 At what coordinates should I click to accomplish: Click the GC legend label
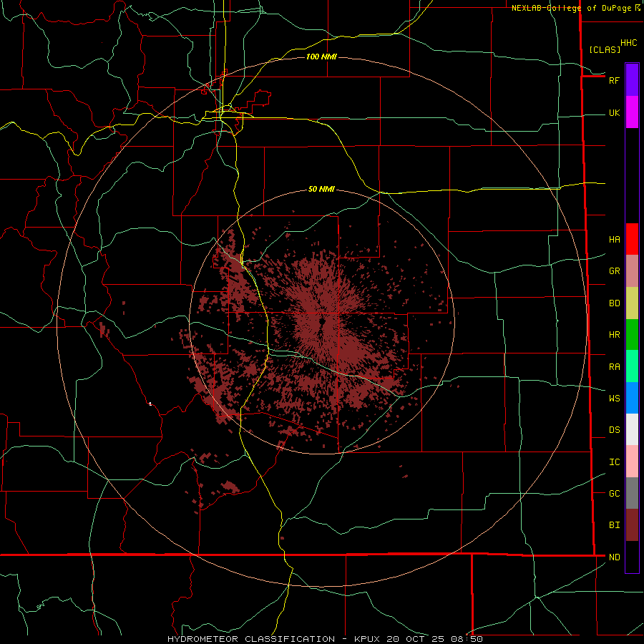coord(614,494)
